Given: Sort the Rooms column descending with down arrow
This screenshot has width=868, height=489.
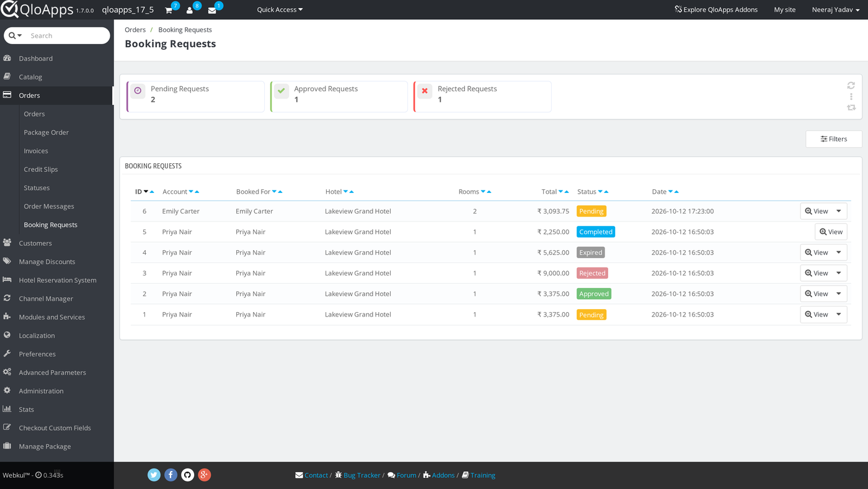Looking at the screenshot, I should [x=483, y=192].
